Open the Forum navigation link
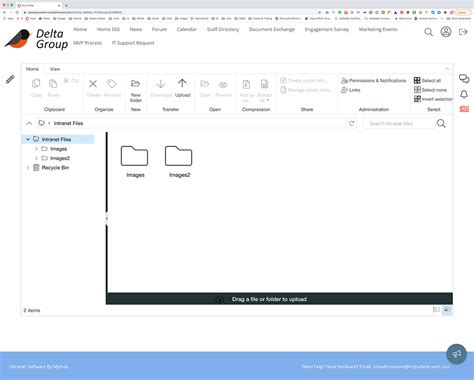Image resolution: width=474 pixels, height=380 pixels. [159, 29]
